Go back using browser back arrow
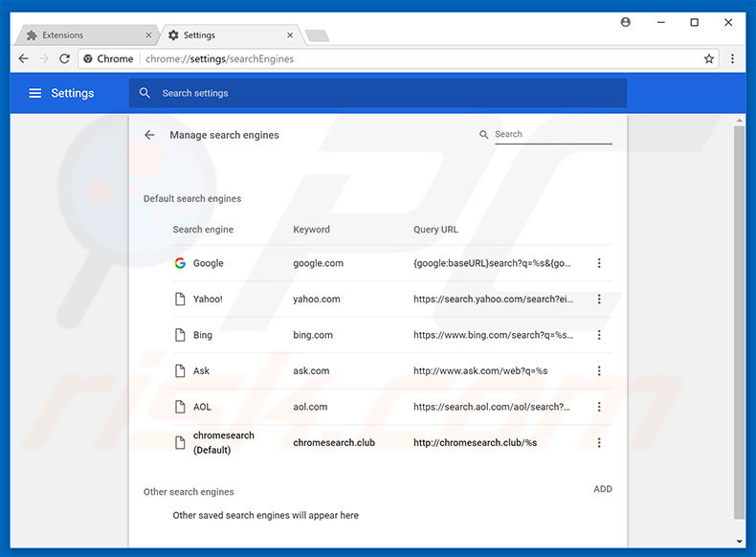This screenshot has width=756, height=557. [23, 58]
